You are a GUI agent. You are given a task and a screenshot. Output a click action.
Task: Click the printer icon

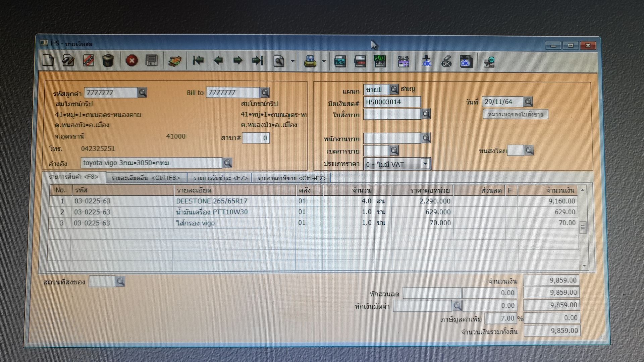tap(310, 62)
